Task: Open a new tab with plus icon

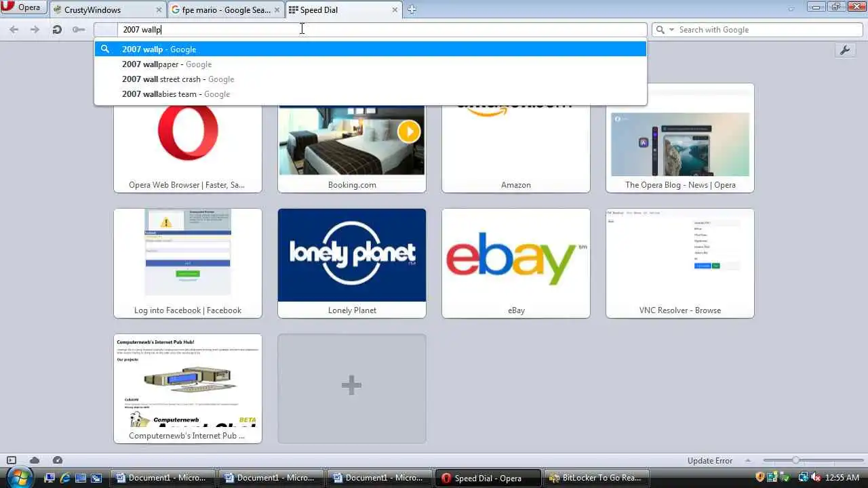Action: pos(412,9)
